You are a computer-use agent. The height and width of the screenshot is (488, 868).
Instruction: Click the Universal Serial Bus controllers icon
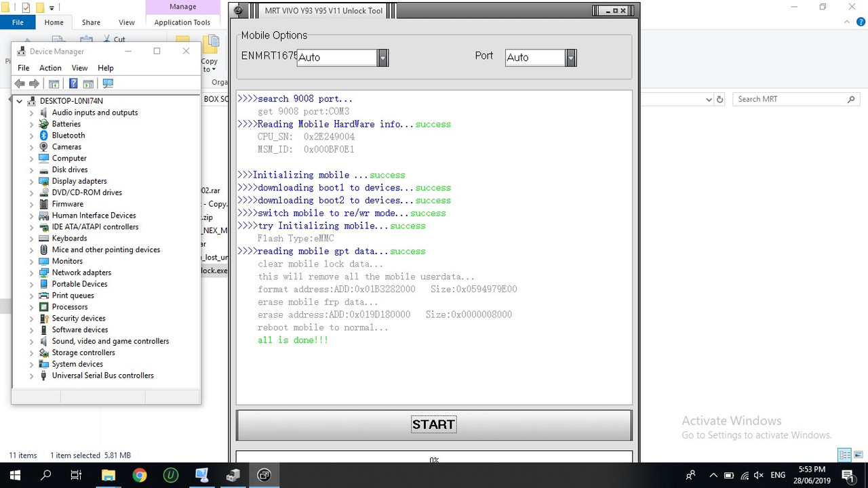pyautogui.click(x=44, y=375)
